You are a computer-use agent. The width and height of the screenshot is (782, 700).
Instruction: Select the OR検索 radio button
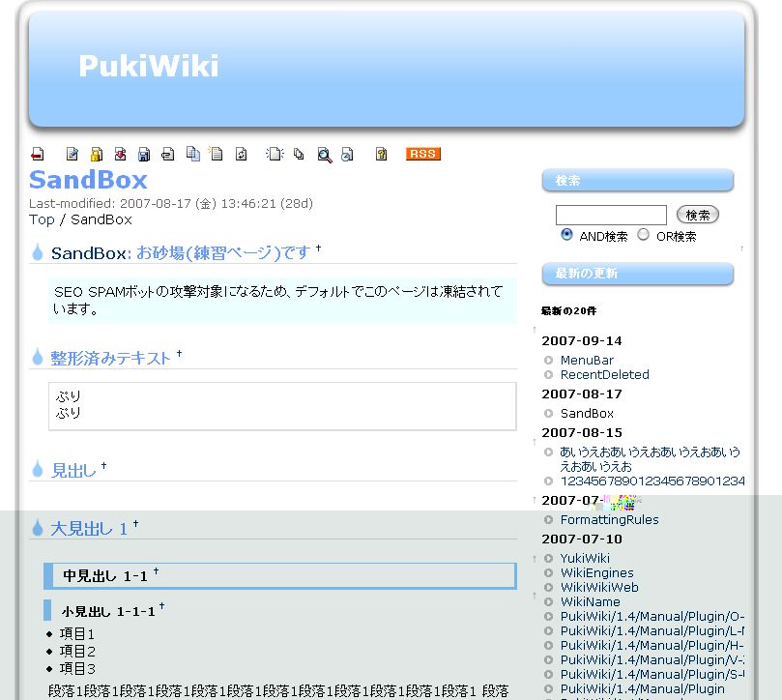(643, 235)
